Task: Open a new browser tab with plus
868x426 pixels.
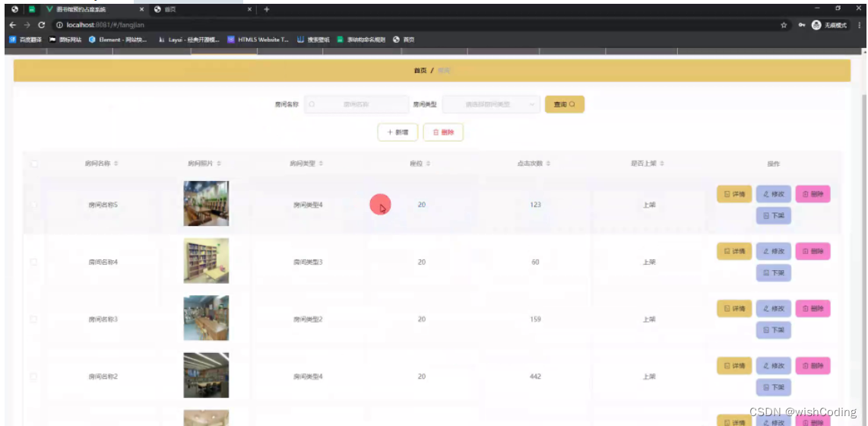Action: coord(266,9)
